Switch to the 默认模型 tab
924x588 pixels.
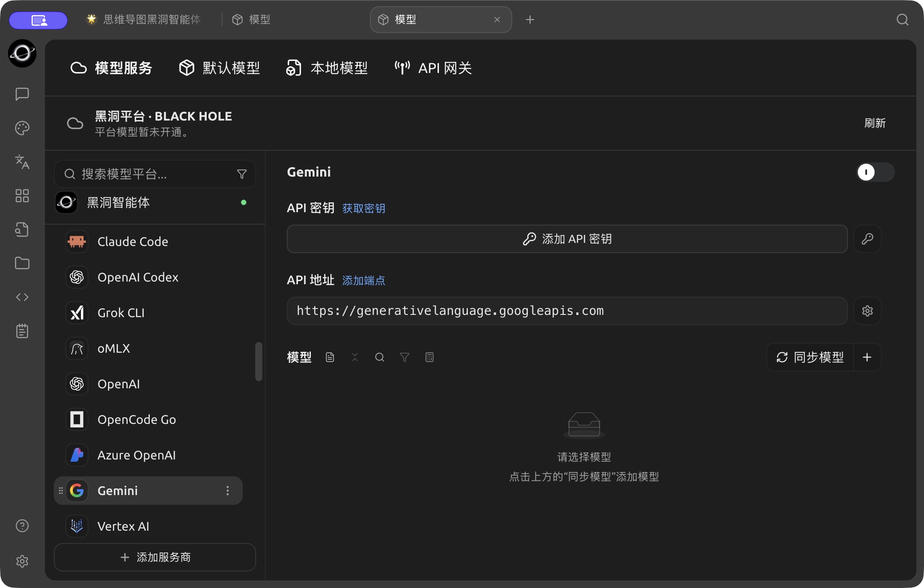click(219, 68)
